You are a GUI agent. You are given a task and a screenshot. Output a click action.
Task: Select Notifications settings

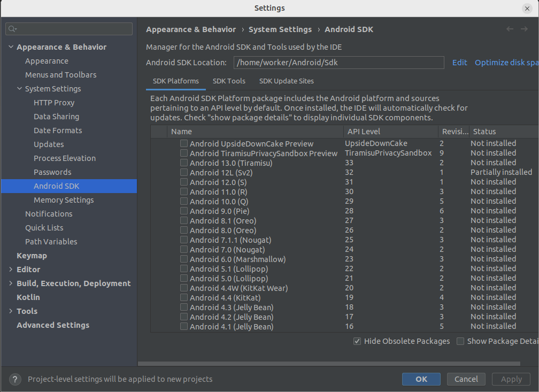click(49, 214)
